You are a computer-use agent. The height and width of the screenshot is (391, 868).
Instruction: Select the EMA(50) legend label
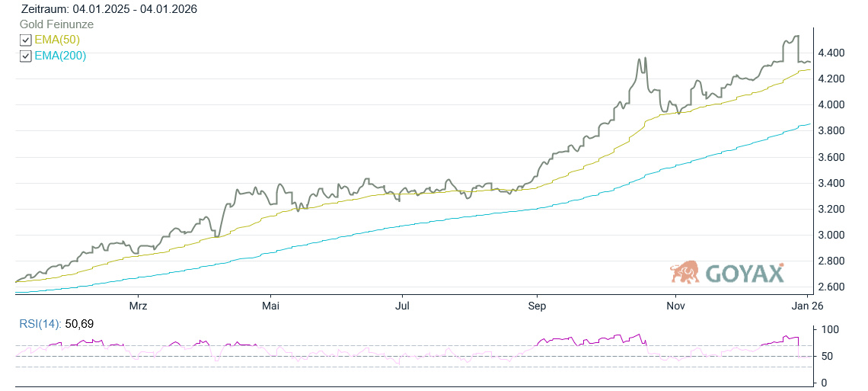[x=57, y=40]
